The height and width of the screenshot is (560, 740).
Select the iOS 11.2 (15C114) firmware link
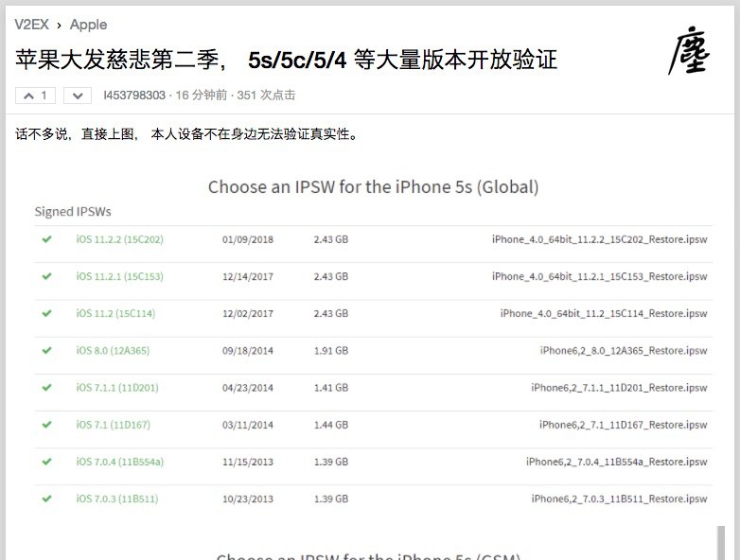pos(115,313)
